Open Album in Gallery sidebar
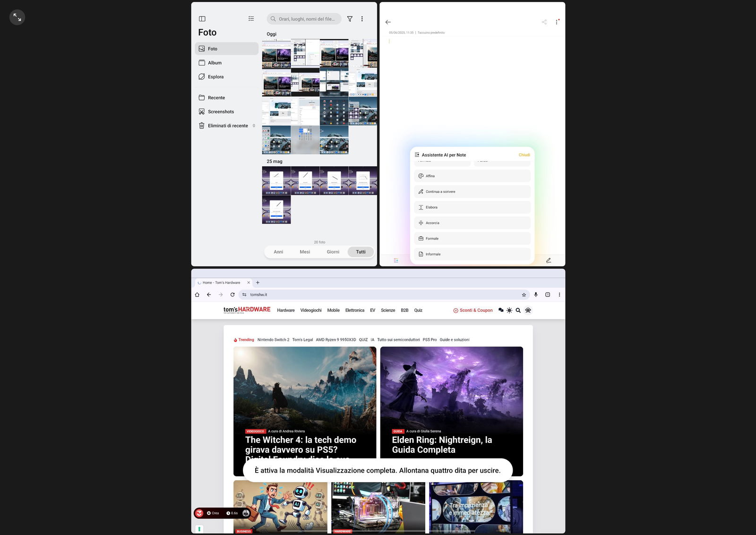The height and width of the screenshot is (535, 756). (x=226, y=63)
